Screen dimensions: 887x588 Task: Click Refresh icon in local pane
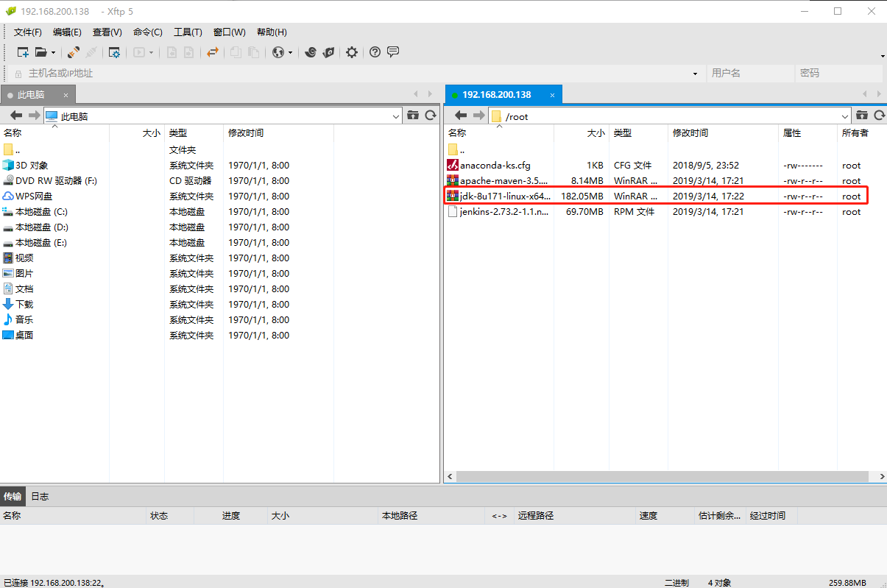click(x=431, y=116)
